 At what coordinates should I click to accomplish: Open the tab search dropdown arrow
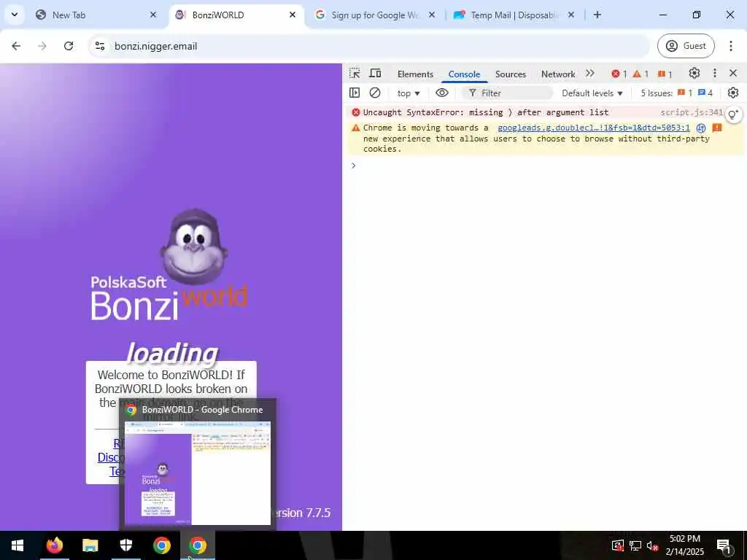click(x=15, y=15)
